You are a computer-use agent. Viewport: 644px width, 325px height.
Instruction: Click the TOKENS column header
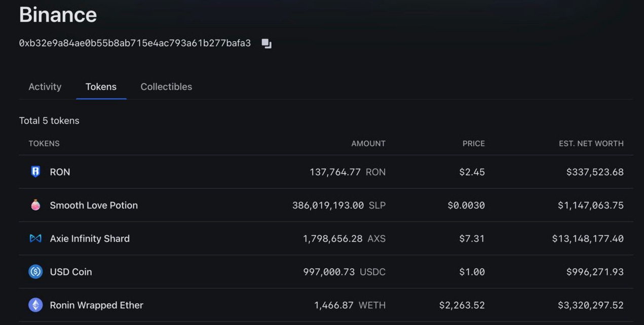(44, 144)
